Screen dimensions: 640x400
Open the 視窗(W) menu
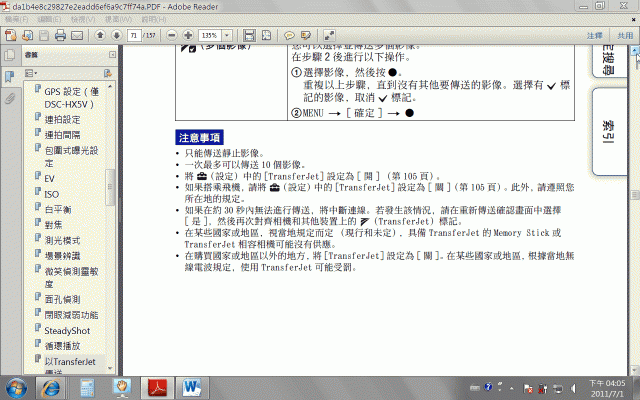pos(118,19)
